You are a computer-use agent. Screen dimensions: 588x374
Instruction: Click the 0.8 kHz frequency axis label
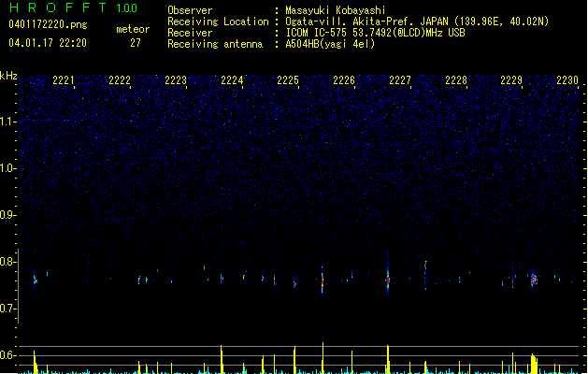pyautogui.click(x=7, y=262)
